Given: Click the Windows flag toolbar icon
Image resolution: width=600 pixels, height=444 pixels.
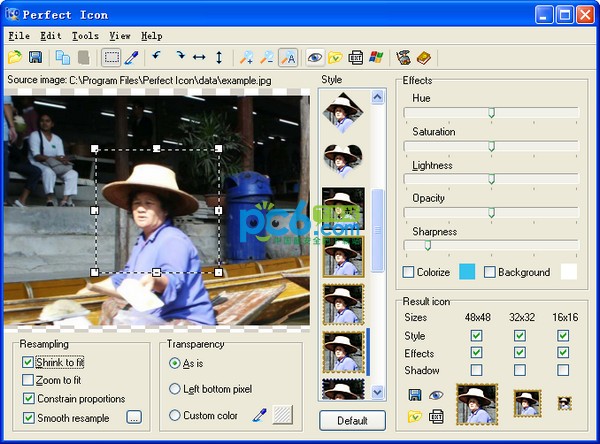Looking at the screenshot, I should [x=376, y=58].
